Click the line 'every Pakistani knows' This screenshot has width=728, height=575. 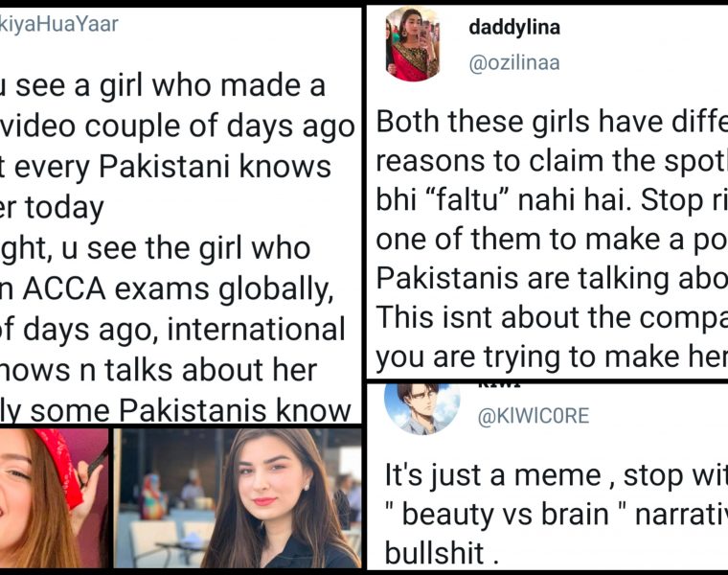[x=166, y=167]
